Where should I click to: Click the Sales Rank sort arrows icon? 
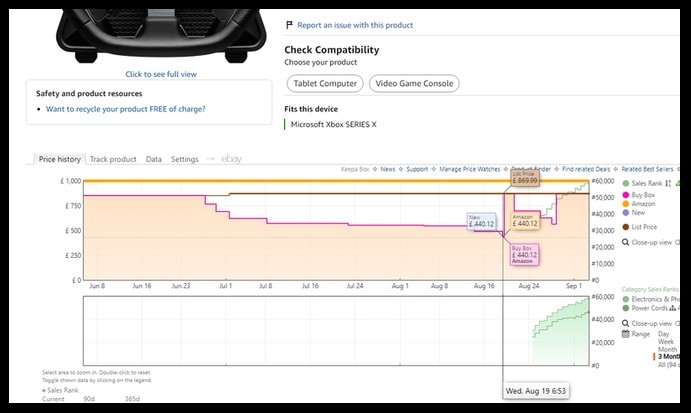668,183
